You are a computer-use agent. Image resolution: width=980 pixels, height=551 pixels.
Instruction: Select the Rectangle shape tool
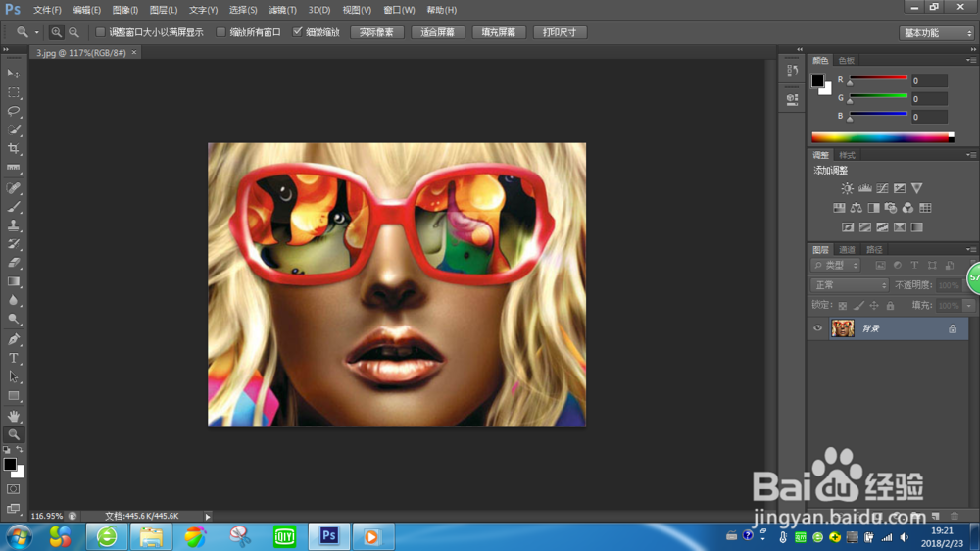pos(13,396)
